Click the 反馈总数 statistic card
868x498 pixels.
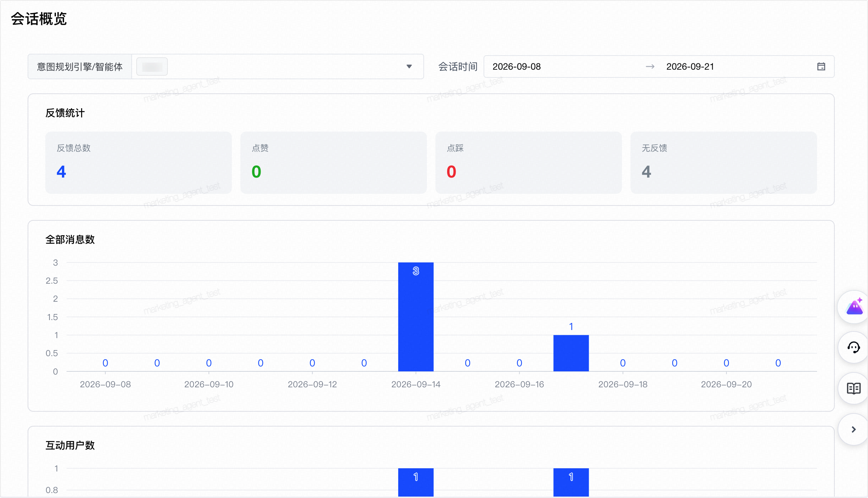click(x=138, y=163)
